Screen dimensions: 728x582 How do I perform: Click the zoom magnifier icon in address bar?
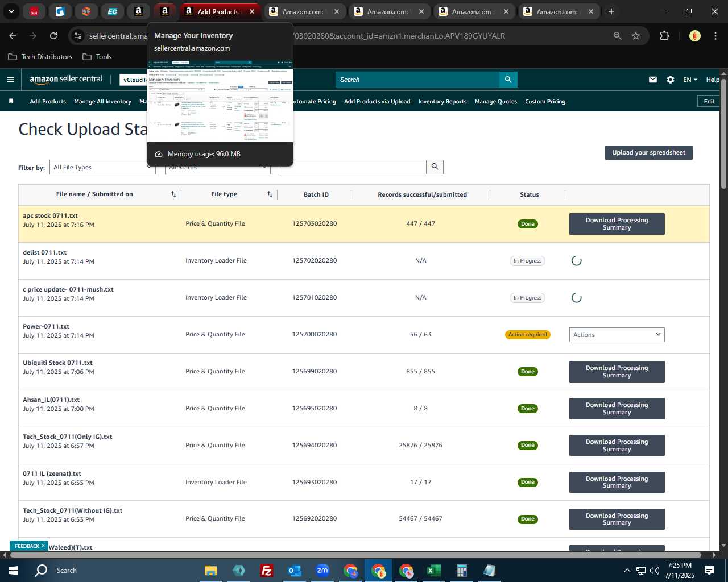617,36
